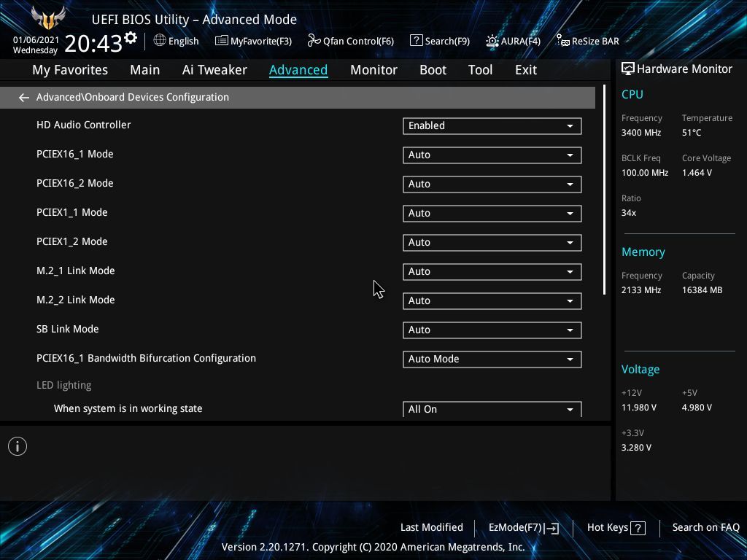Switch to My Favorites tab
This screenshot has height=560, width=747.
point(70,70)
